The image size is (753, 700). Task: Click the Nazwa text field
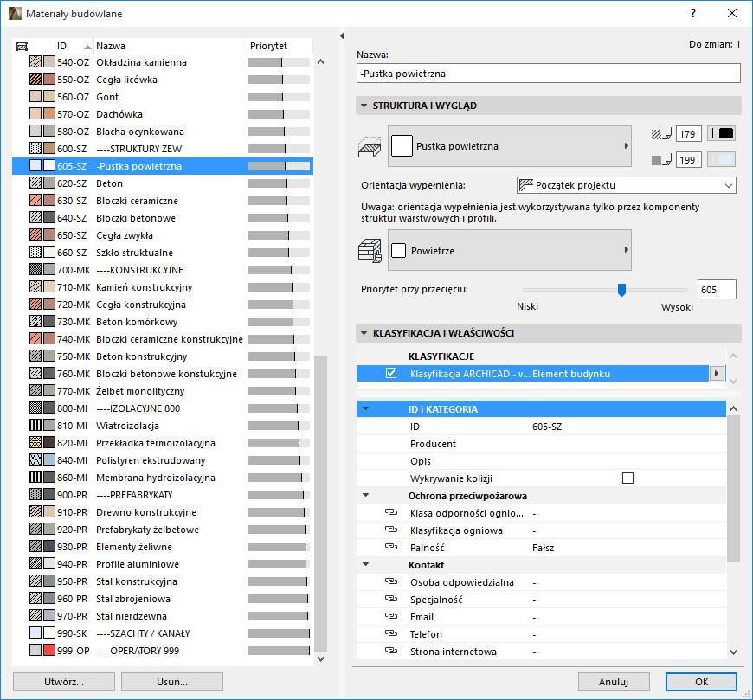pyautogui.click(x=549, y=74)
